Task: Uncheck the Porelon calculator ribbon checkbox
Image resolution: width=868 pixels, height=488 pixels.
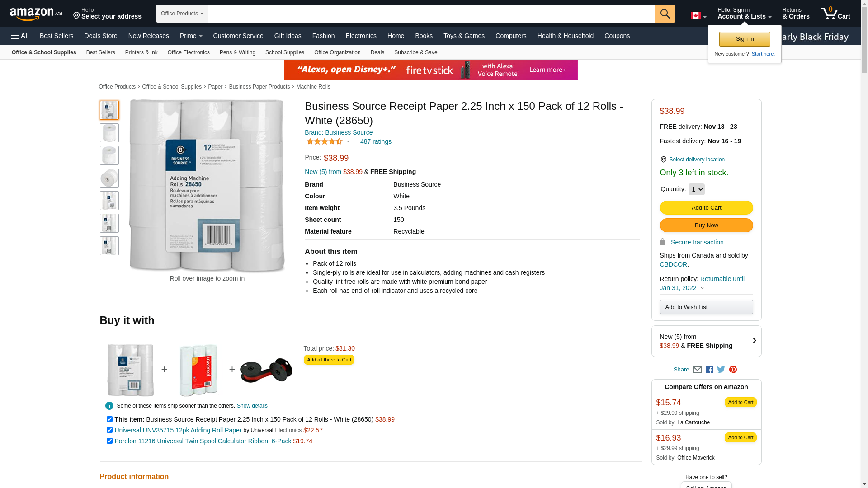Action: coord(109,441)
